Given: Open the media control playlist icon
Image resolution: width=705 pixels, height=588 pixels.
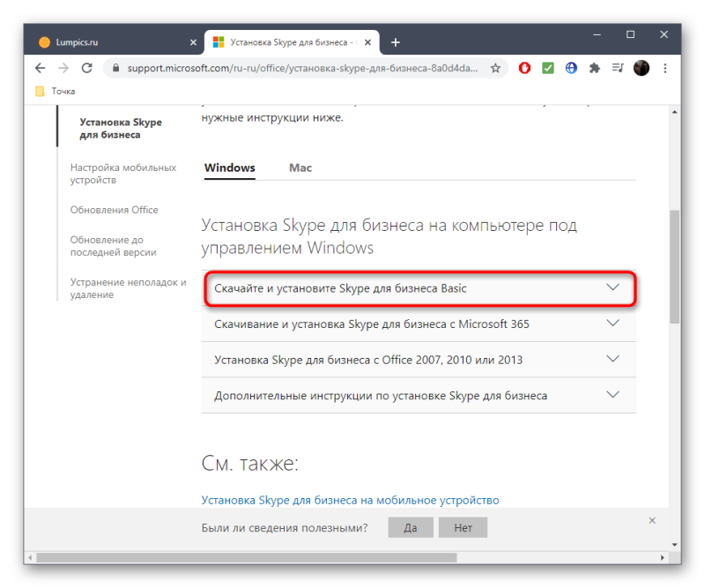Looking at the screenshot, I should coord(618,68).
